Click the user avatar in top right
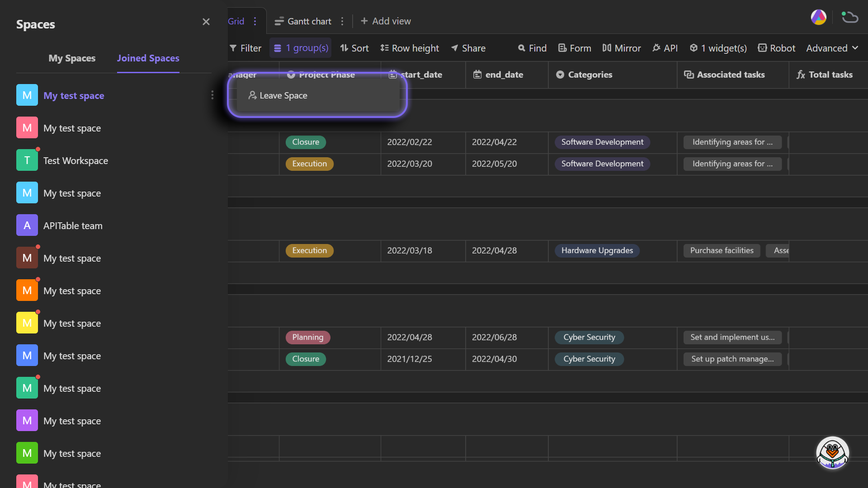 pyautogui.click(x=819, y=17)
